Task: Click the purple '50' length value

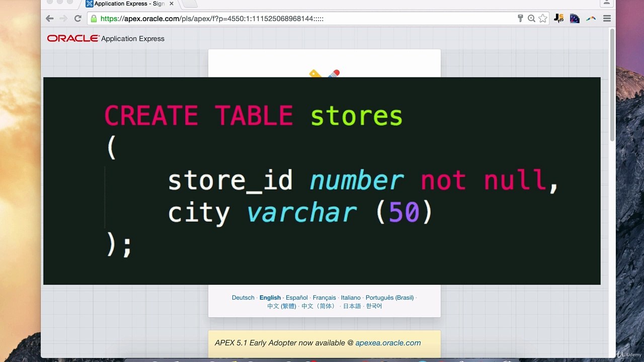Action: 404,213
